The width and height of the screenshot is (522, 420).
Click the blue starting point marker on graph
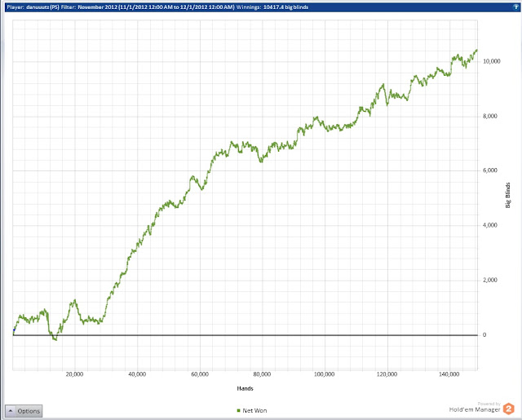15,329
